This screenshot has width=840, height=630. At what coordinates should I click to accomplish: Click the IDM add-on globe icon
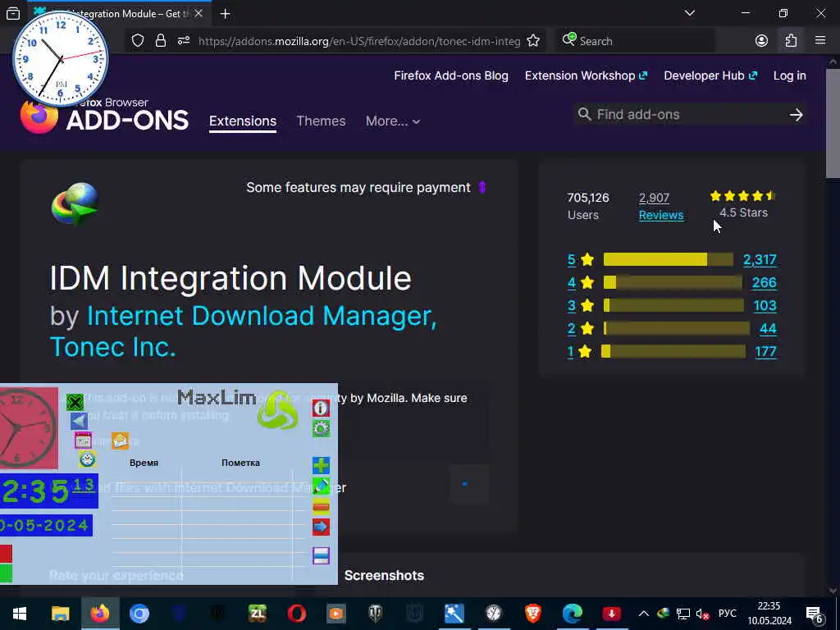(x=75, y=203)
